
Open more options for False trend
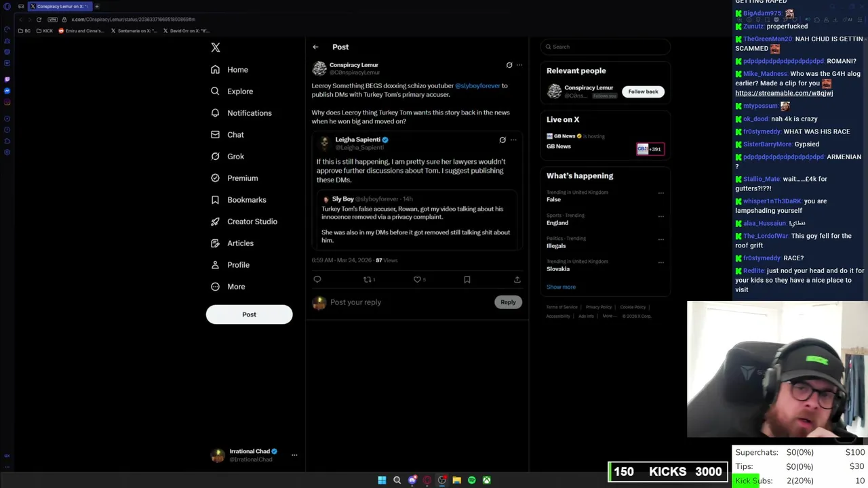(660, 193)
